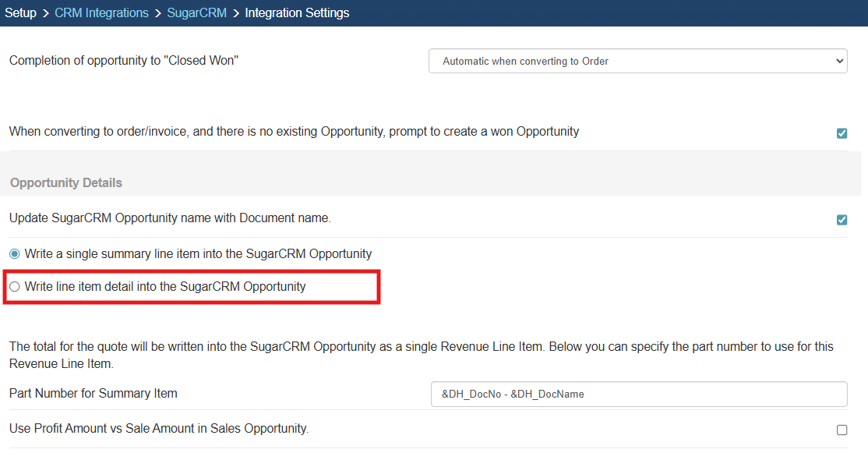Click the "Write a single summary line item" label
Viewport: 868px width, 460px height.
198,254
